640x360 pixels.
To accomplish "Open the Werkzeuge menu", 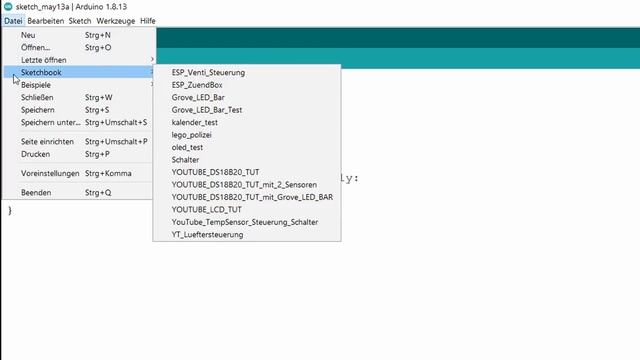I will 116,21.
